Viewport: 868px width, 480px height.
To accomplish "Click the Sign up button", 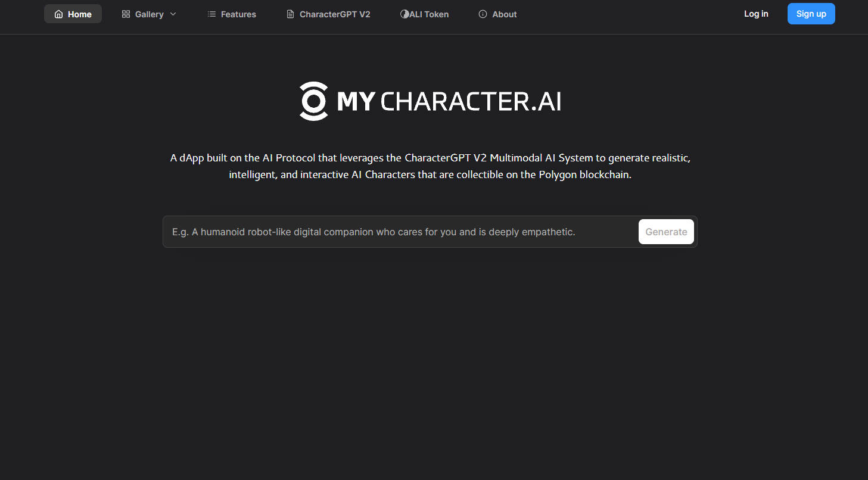I will point(811,13).
